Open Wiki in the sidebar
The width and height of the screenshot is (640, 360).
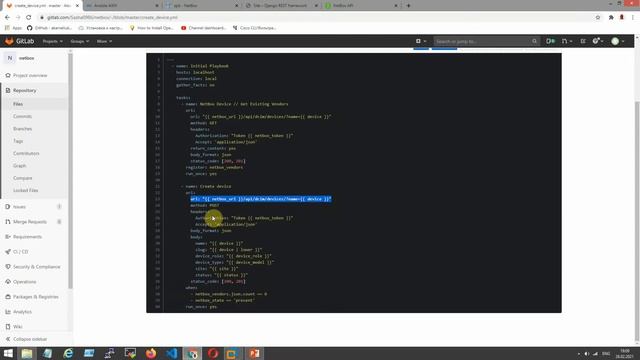[x=18, y=327]
